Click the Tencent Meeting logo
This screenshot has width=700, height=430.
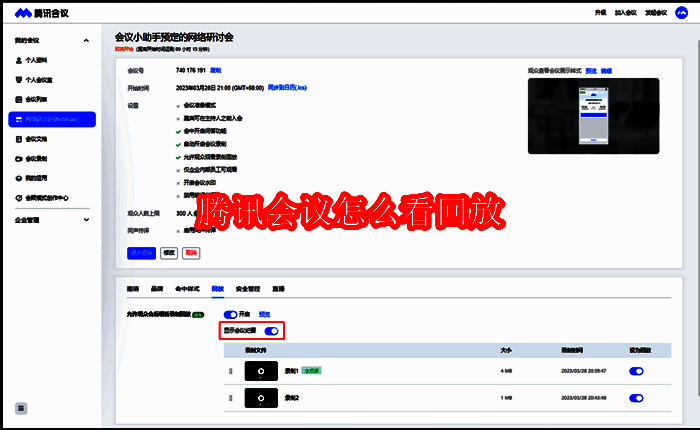42,13
